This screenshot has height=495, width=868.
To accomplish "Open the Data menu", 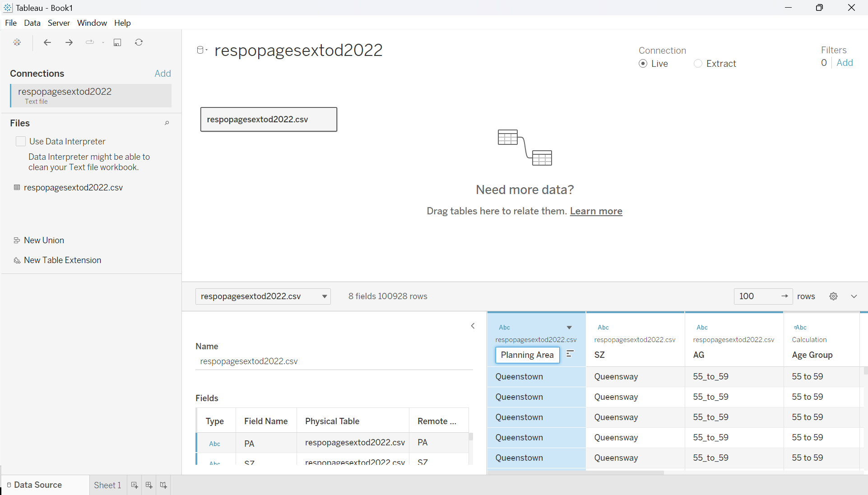I will pyautogui.click(x=32, y=23).
